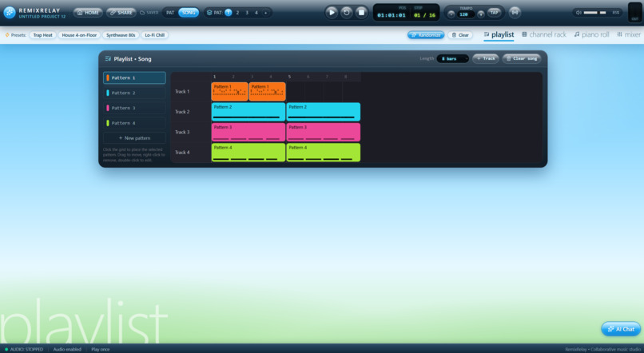Select pattern slot 3 in top bar
Image resolution: width=644 pixels, height=353 pixels.
tap(247, 13)
